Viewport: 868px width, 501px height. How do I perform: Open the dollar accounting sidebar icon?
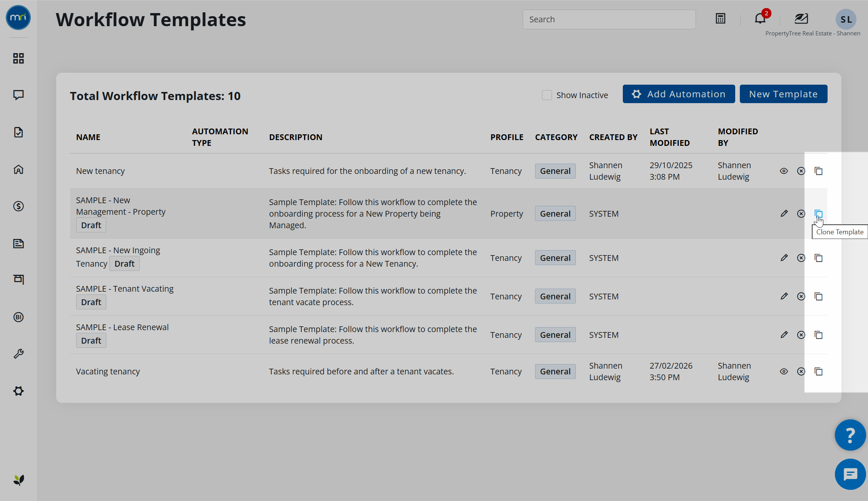tap(18, 206)
